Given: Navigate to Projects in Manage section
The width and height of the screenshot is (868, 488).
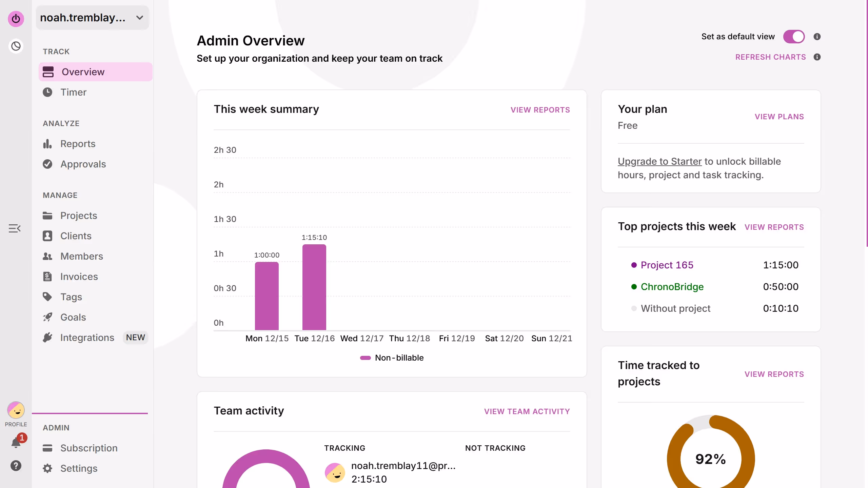Looking at the screenshot, I should click(96, 216).
